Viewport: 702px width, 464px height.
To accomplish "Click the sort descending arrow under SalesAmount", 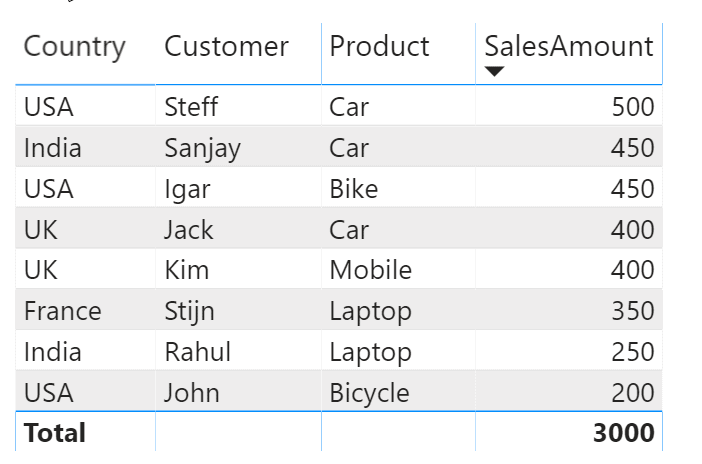I will (493, 71).
